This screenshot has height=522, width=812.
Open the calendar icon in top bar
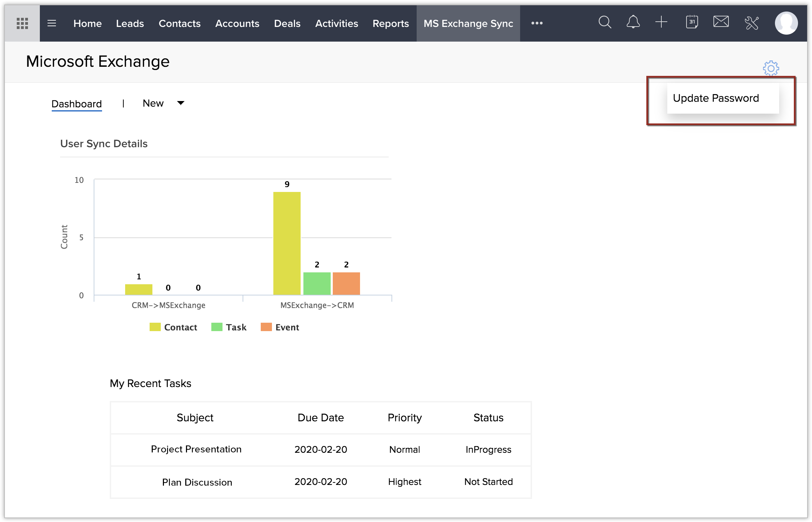click(x=692, y=23)
